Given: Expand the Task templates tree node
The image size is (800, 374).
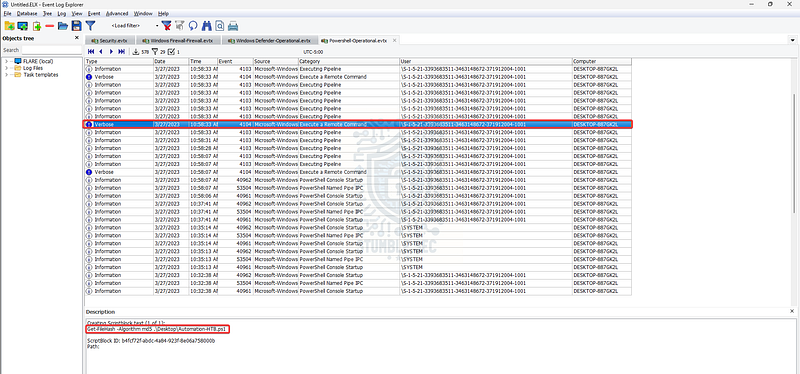Looking at the screenshot, I should [x=6, y=74].
